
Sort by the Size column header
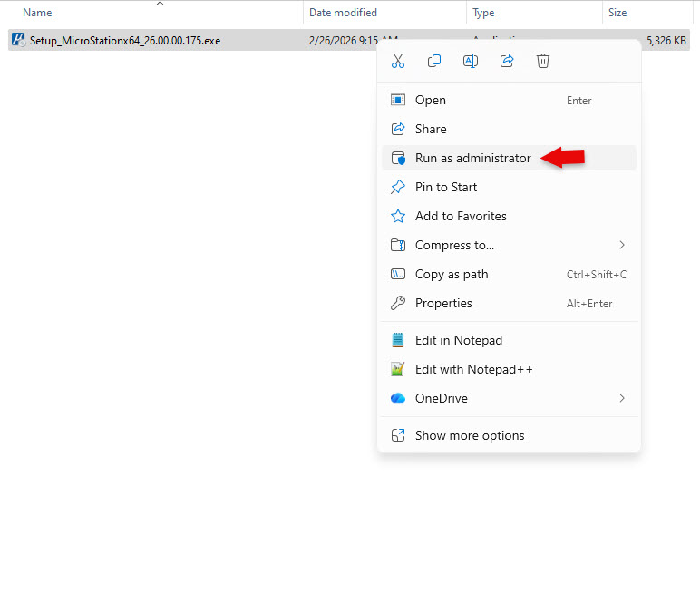click(x=617, y=13)
